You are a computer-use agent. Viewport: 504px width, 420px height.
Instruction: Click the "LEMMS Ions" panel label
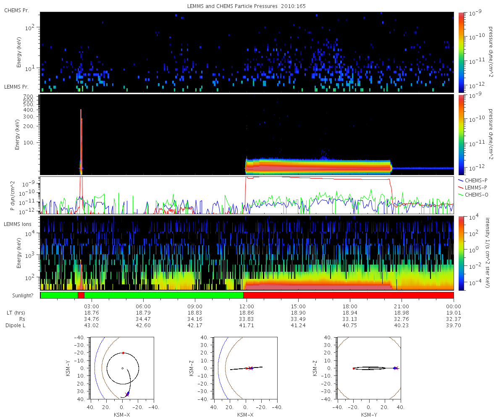(x=18, y=225)
